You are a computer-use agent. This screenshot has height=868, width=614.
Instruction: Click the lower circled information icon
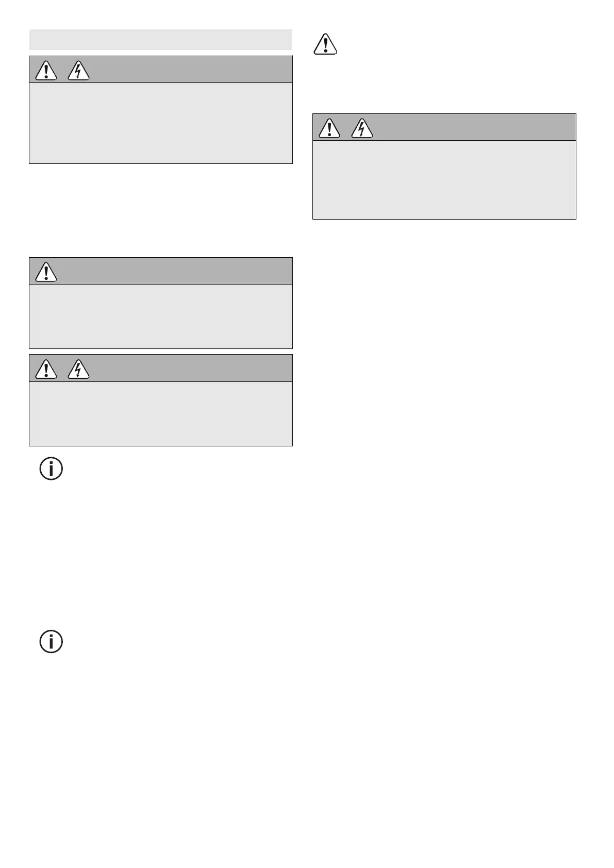point(52,642)
